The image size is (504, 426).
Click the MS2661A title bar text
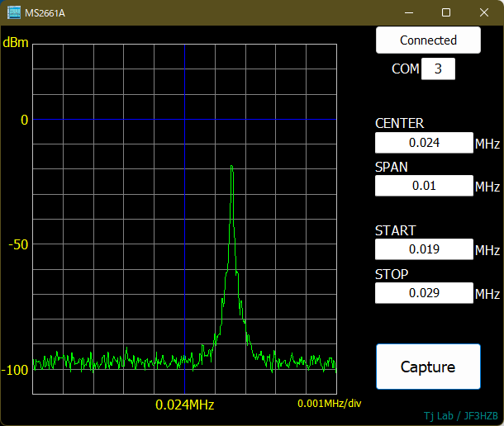[x=47, y=12]
